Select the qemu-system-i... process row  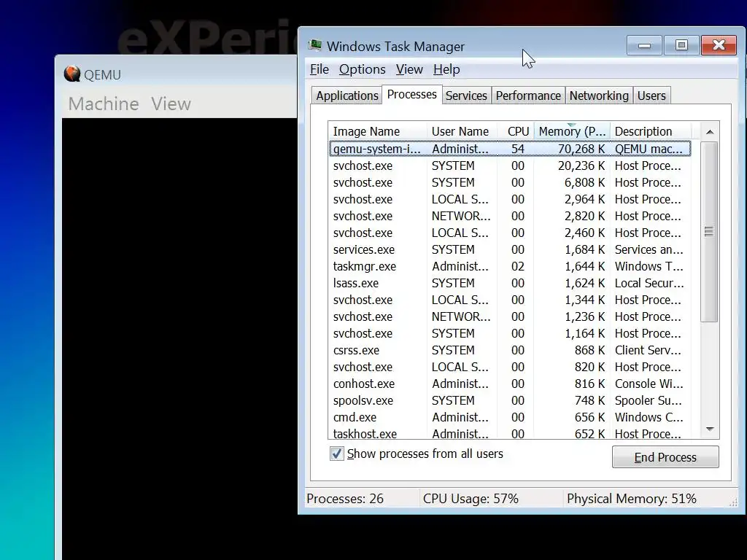[x=509, y=149]
